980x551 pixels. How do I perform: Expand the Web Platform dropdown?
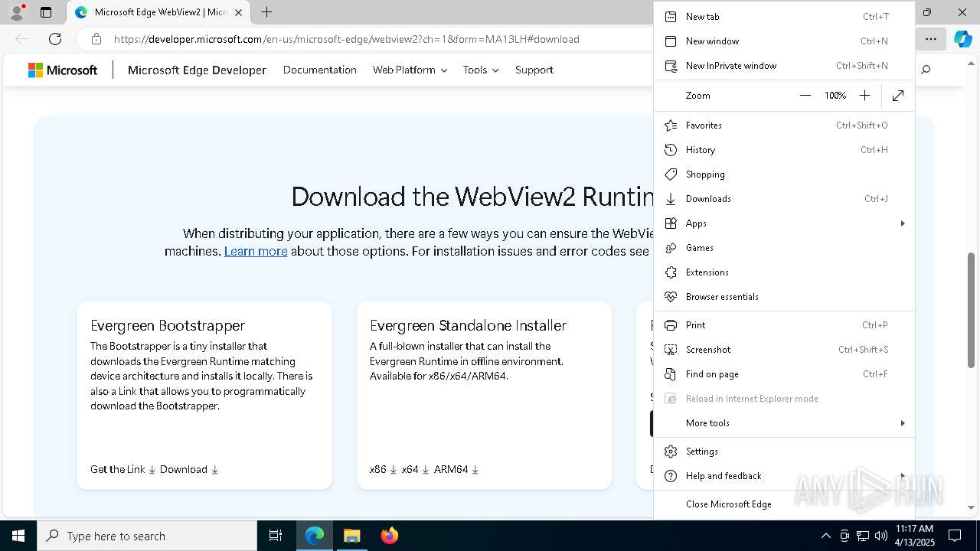point(410,70)
